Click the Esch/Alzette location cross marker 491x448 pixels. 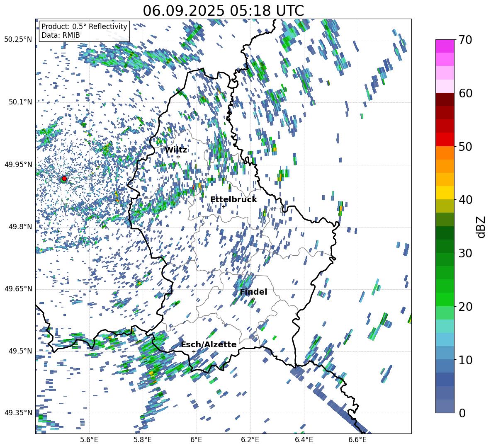click(x=194, y=351)
